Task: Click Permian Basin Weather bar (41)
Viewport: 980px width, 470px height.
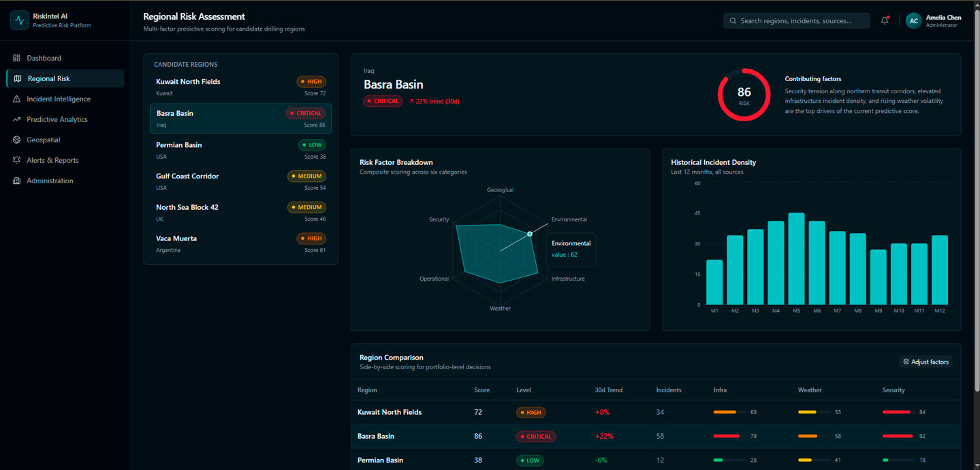Action: click(x=814, y=460)
